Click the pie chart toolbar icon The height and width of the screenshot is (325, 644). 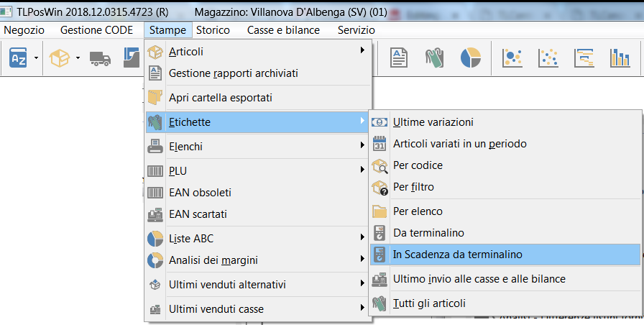point(469,58)
